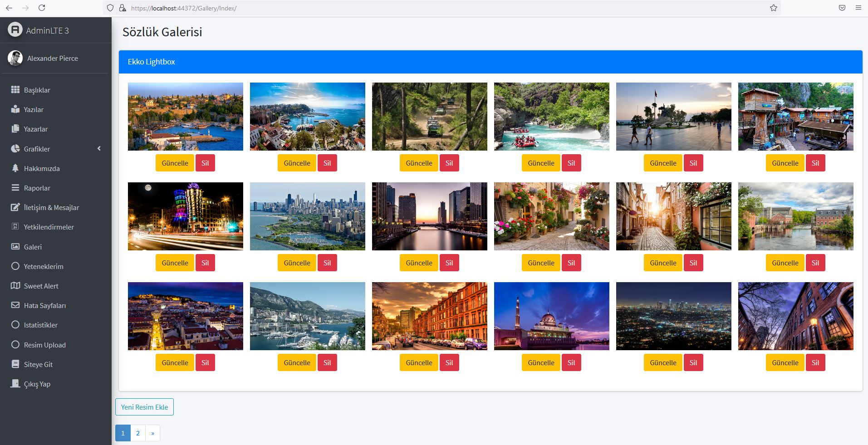Click the Yeni Resim Ekle button

144,407
